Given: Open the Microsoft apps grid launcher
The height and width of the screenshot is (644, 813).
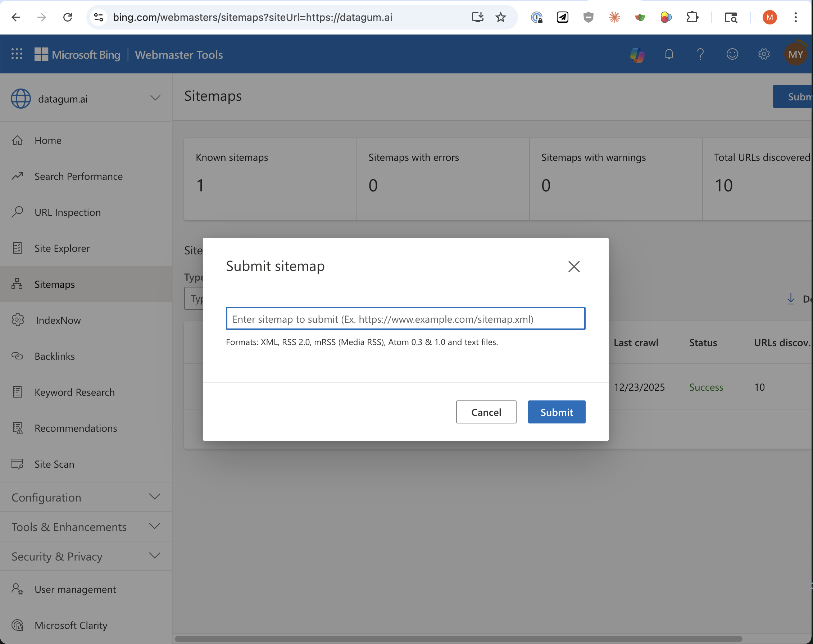Looking at the screenshot, I should 16,54.
